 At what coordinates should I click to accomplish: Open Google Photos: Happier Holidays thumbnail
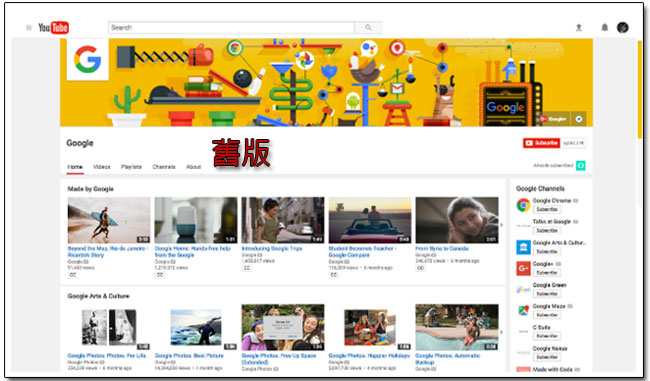(370, 328)
